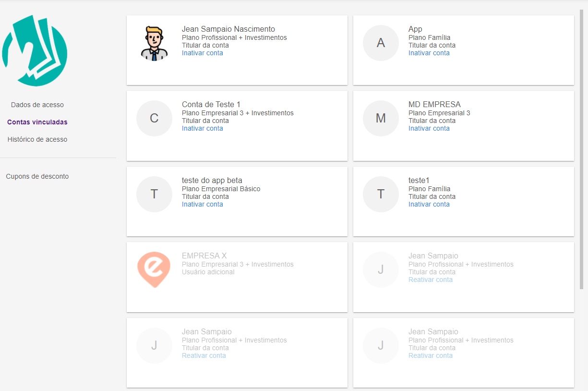Click the 'M' avatar of MD EMPRESA
The height and width of the screenshot is (391, 588).
[381, 119]
